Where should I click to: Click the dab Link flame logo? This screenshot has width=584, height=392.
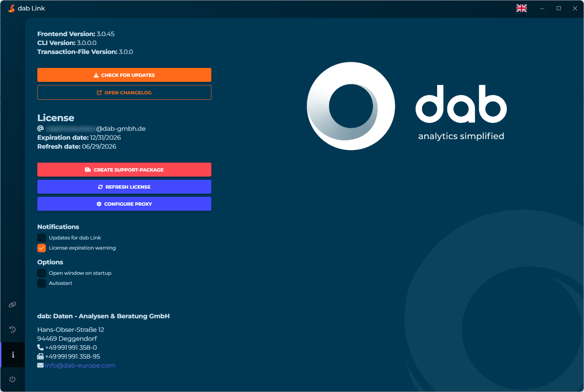[12, 8]
